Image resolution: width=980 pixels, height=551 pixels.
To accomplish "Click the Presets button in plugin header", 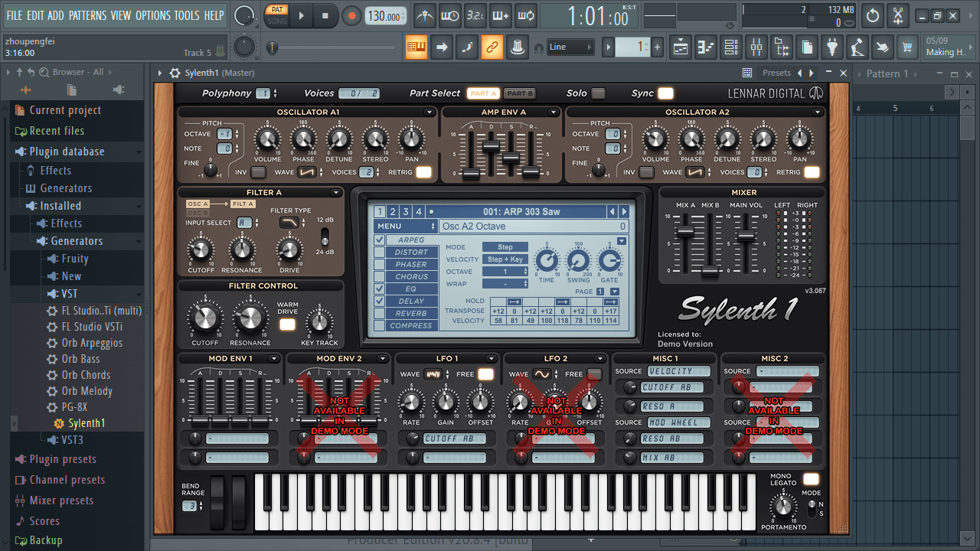I will 776,73.
